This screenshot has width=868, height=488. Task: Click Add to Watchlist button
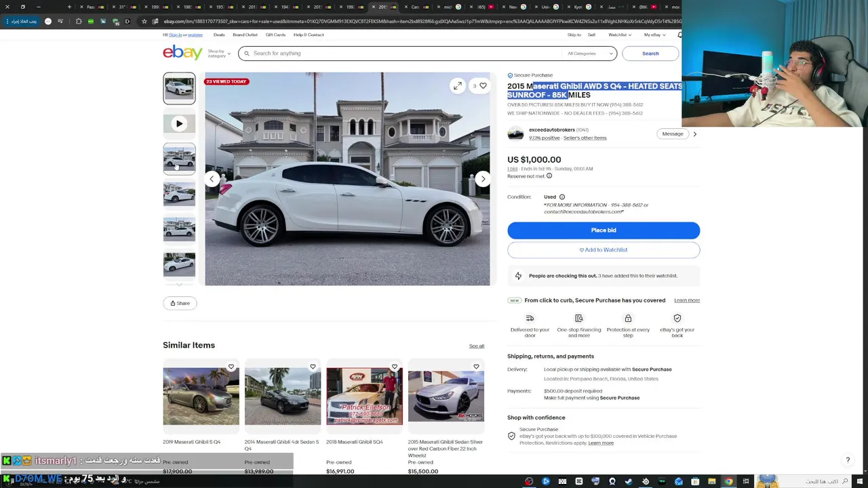coord(604,250)
